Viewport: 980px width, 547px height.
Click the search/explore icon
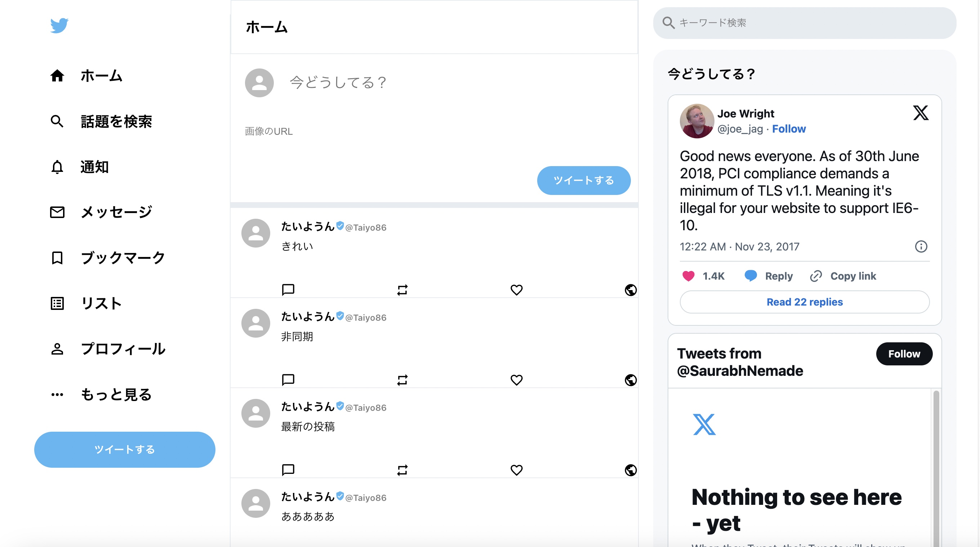(57, 121)
